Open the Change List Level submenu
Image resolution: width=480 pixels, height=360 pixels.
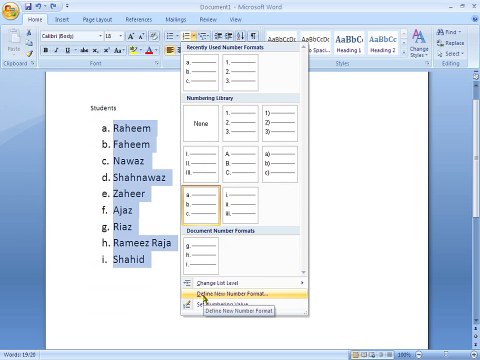244,283
